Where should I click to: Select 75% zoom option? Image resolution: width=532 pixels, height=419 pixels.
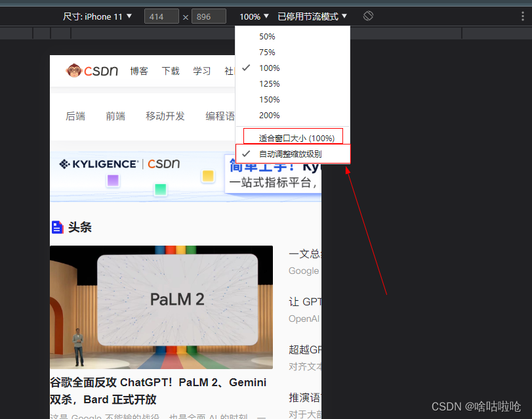[x=293, y=53]
